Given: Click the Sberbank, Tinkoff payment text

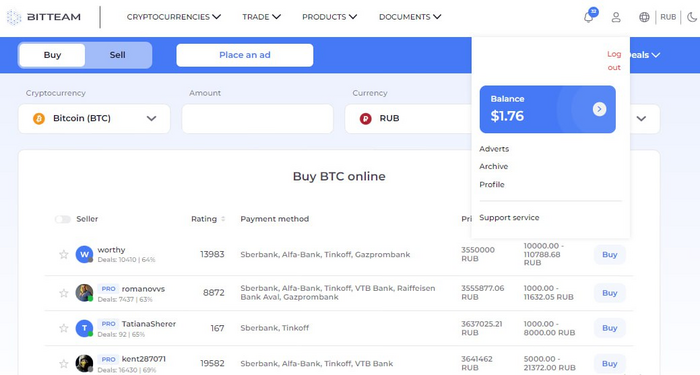Looking at the screenshot, I should point(275,328).
